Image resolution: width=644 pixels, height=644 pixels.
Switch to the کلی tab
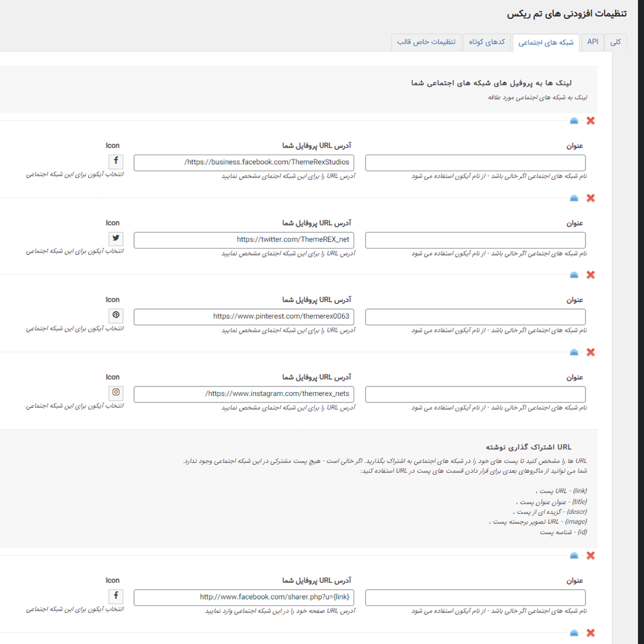(615, 43)
